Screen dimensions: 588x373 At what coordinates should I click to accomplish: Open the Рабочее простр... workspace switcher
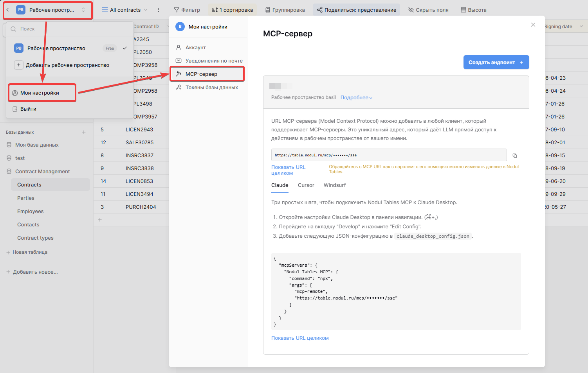(x=51, y=10)
